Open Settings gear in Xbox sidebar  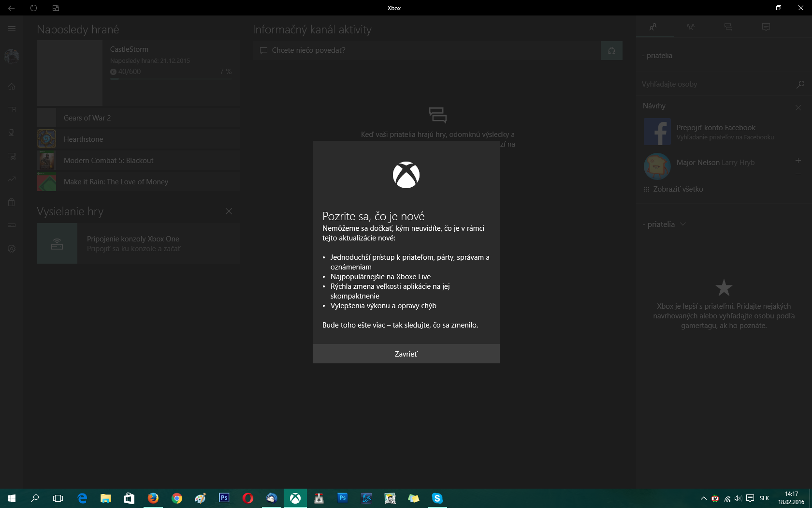[x=12, y=249]
